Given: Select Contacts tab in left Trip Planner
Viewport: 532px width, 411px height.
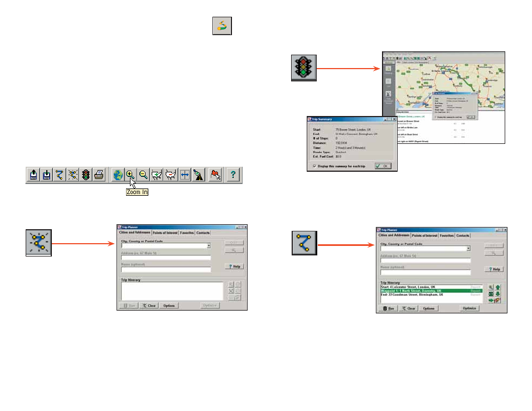Looking at the screenshot, I should click(x=203, y=233).
